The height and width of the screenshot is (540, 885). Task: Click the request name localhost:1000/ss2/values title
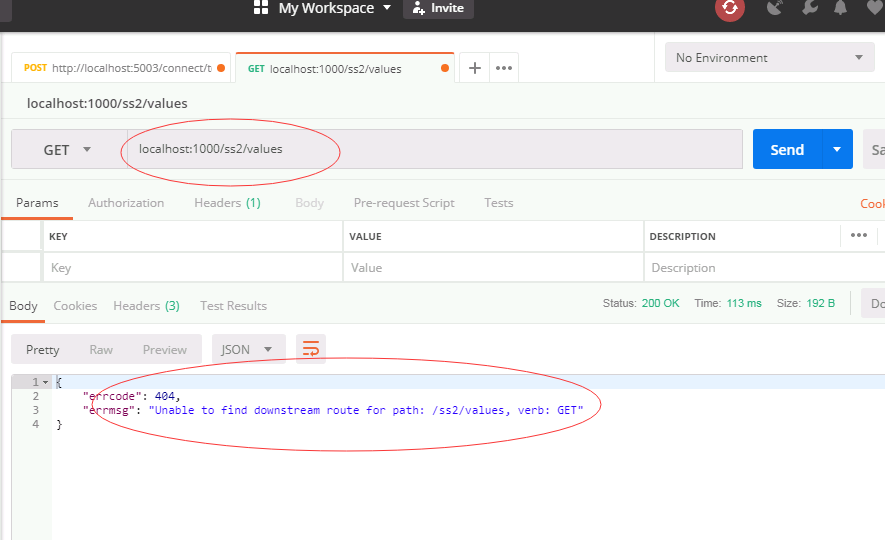pyautogui.click(x=107, y=104)
